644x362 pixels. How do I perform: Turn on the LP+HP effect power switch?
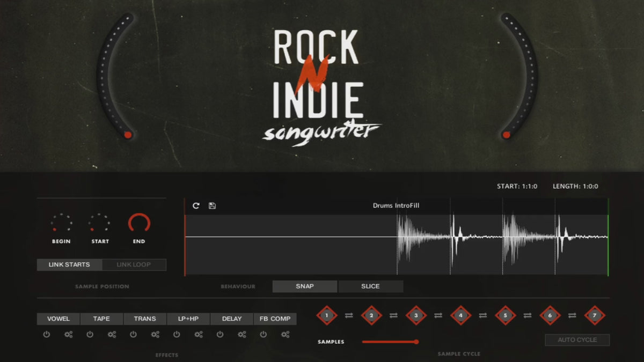(177, 335)
